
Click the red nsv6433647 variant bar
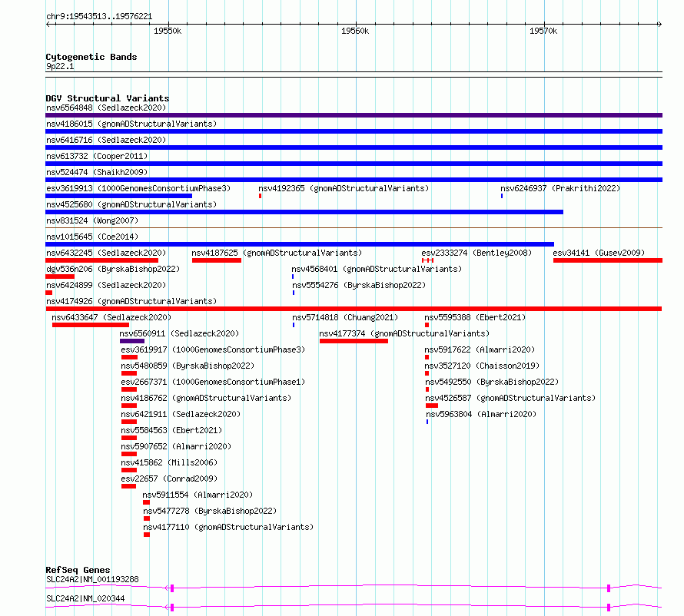click(91, 325)
